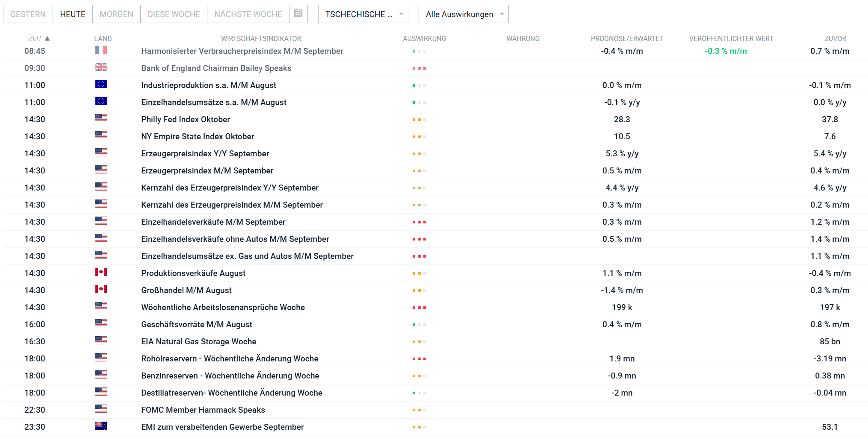
Task: Click the forecast value 199 k
Action: coord(622,308)
